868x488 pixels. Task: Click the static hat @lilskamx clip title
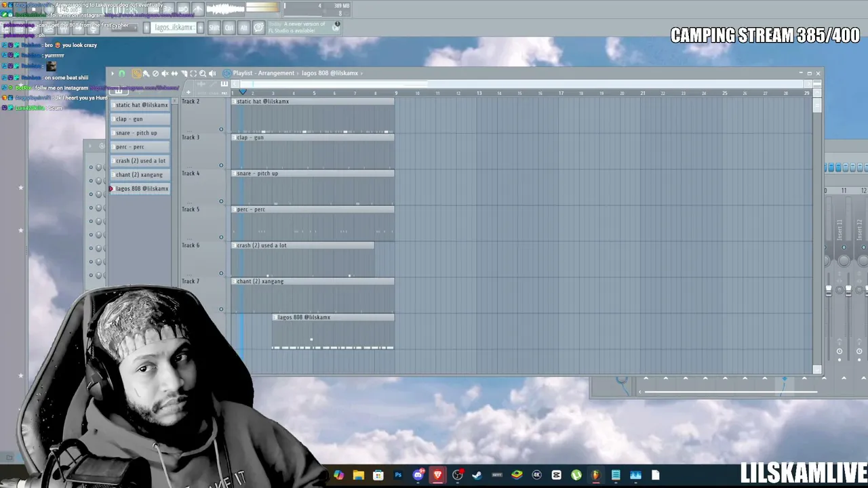tap(313, 102)
